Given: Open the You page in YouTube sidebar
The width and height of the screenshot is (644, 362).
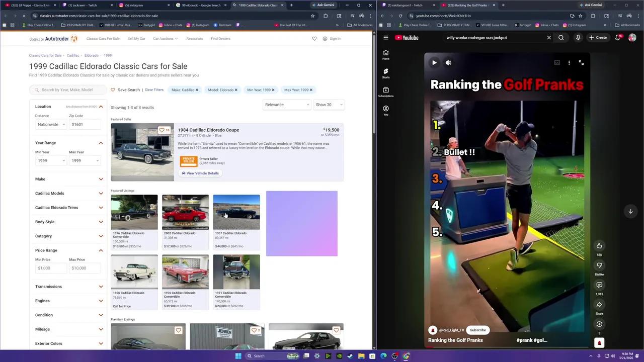Looking at the screenshot, I should pos(386,111).
